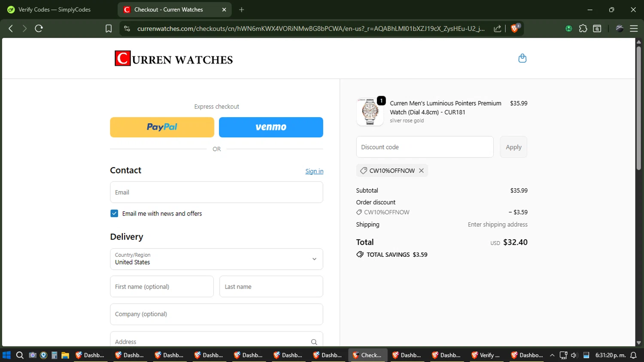Click into the Email field
This screenshot has height=362, width=644.
point(216,192)
